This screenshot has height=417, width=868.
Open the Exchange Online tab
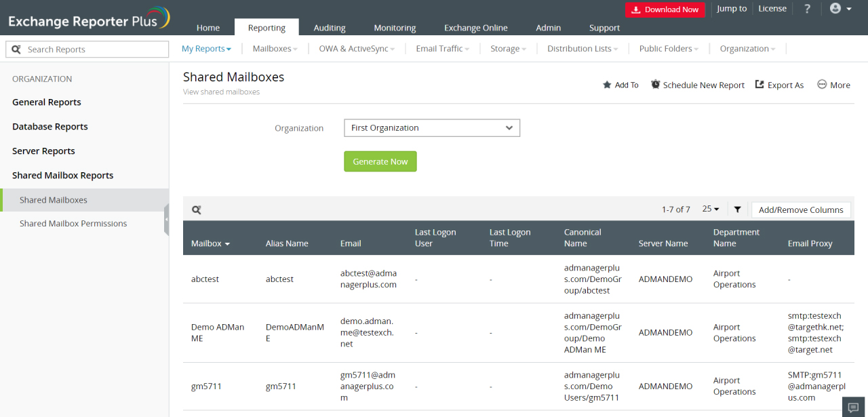[x=475, y=28]
